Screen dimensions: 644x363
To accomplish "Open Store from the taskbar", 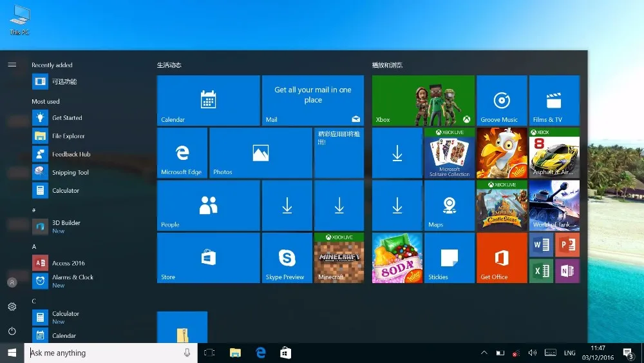I will 286,353.
